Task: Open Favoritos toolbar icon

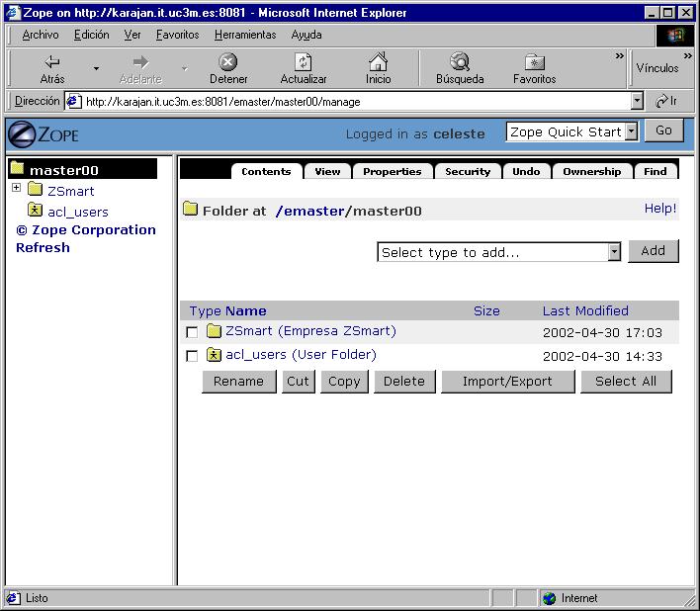Action: (x=534, y=62)
